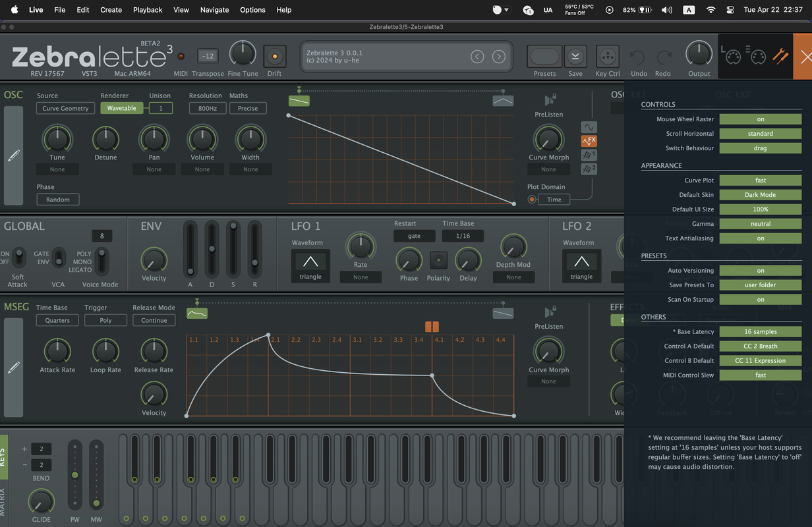
Task: Toggle Mouse Wheel Raster setting
Action: (760, 119)
